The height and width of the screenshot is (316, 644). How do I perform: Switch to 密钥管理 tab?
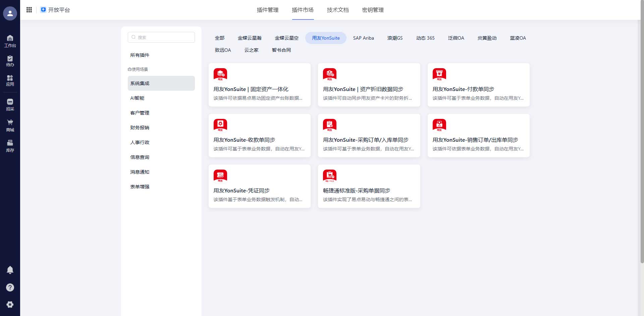(373, 10)
